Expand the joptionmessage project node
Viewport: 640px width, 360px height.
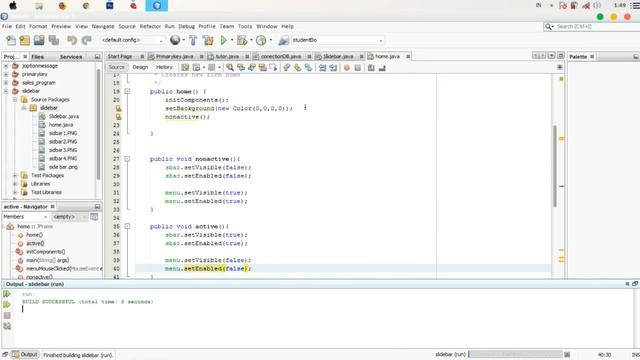point(6,66)
